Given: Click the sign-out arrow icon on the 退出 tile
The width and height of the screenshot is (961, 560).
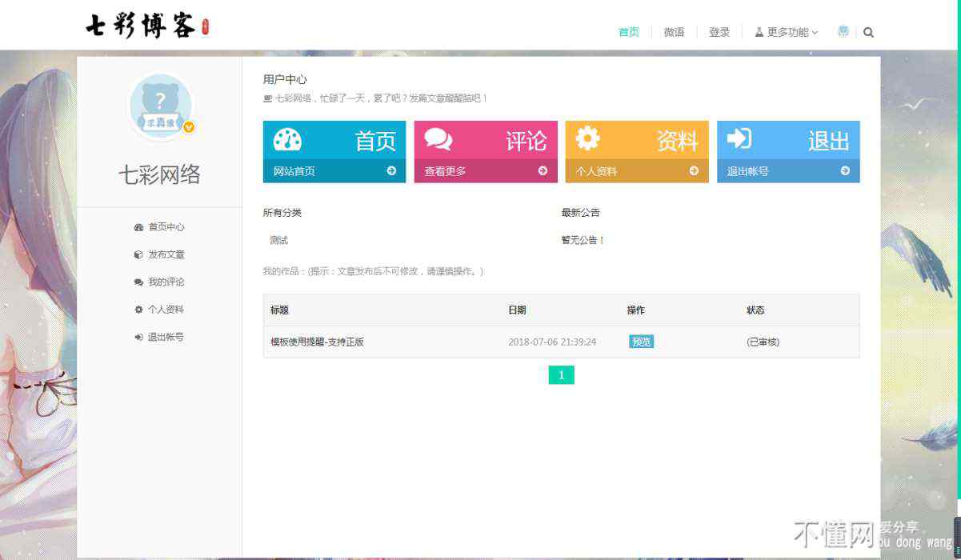Looking at the screenshot, I should pos(739,138).
